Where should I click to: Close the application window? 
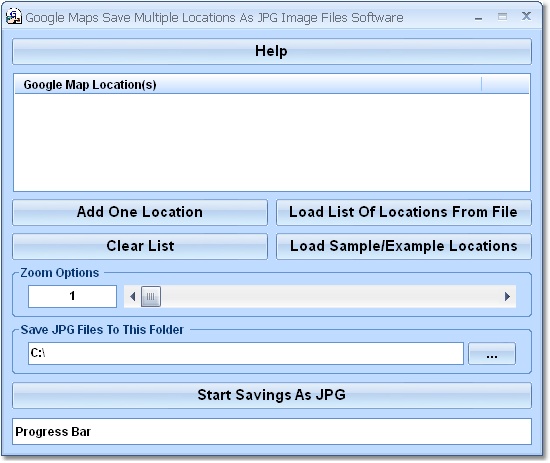(526, 16)
